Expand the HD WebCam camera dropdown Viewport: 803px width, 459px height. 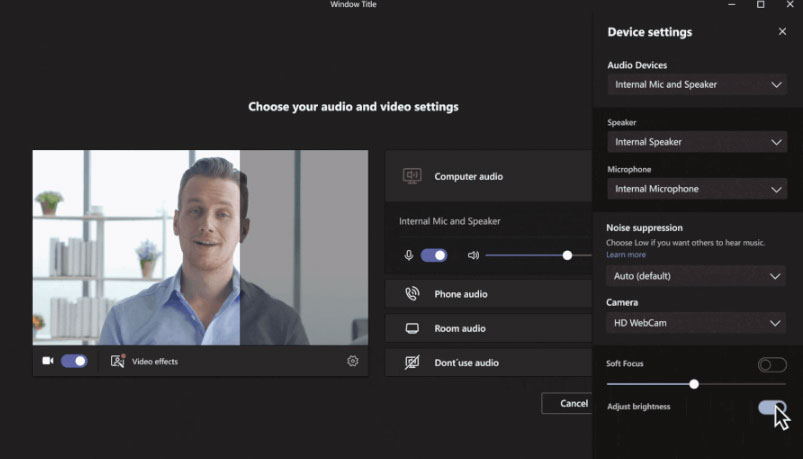(696, 323)
